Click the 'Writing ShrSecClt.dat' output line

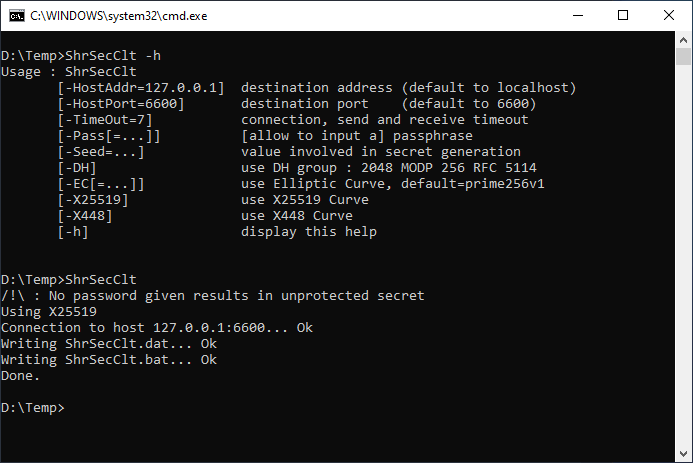point(109,343)
